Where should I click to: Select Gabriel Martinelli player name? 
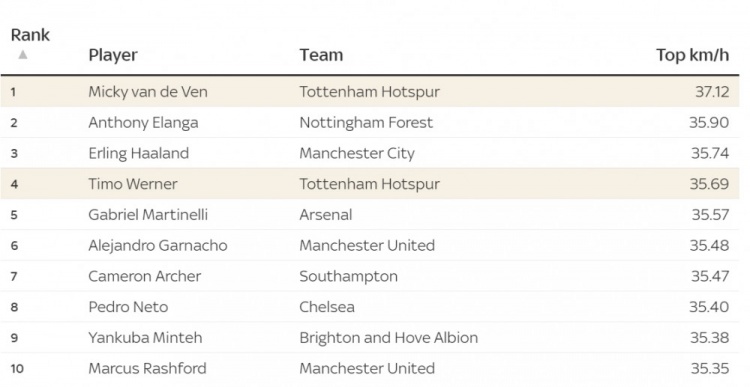[148, 215]
